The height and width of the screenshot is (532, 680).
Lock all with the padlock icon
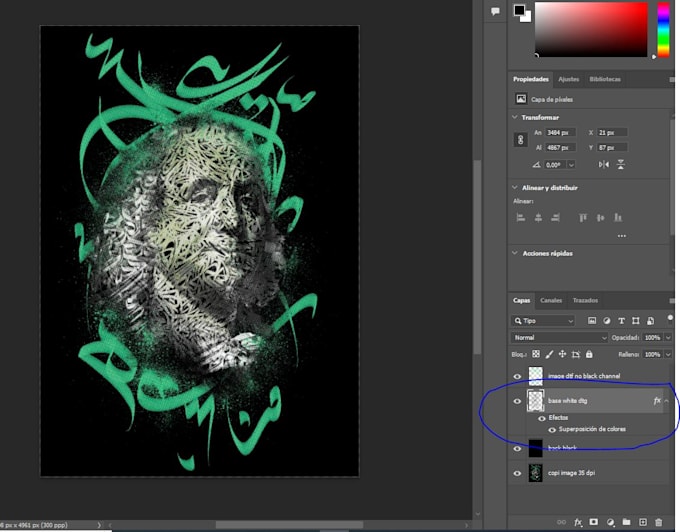tap(589, 354)
